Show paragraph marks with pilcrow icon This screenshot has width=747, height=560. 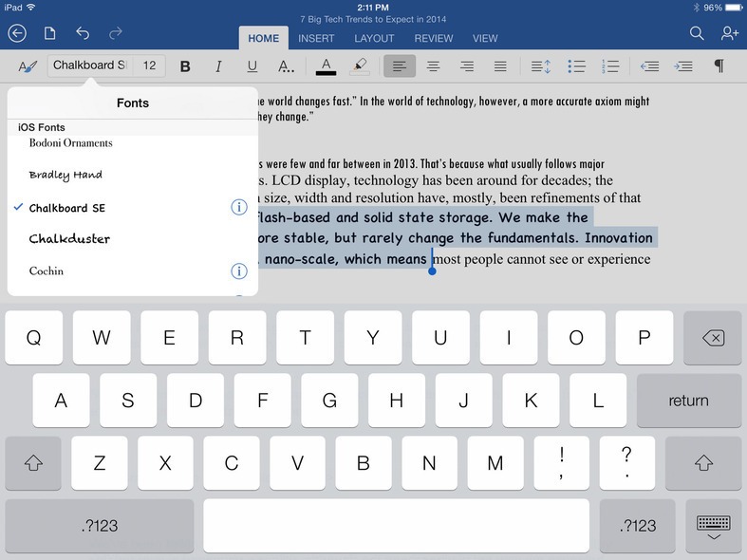tap(719, 66)
